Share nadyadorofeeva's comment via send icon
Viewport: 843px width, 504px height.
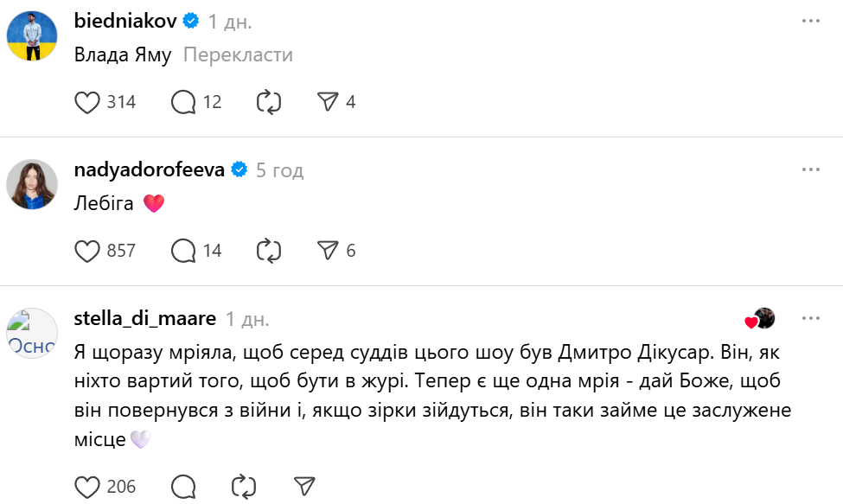(x=328, y=251)
